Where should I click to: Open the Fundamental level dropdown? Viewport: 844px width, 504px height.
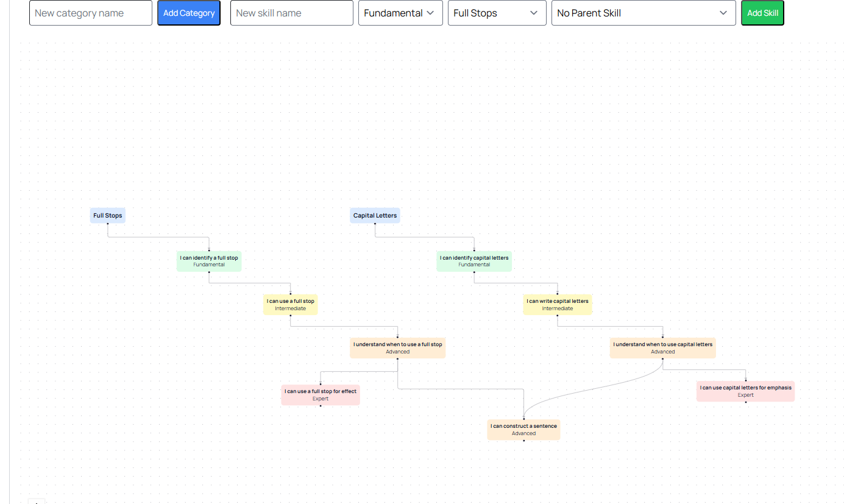point(400,13)
